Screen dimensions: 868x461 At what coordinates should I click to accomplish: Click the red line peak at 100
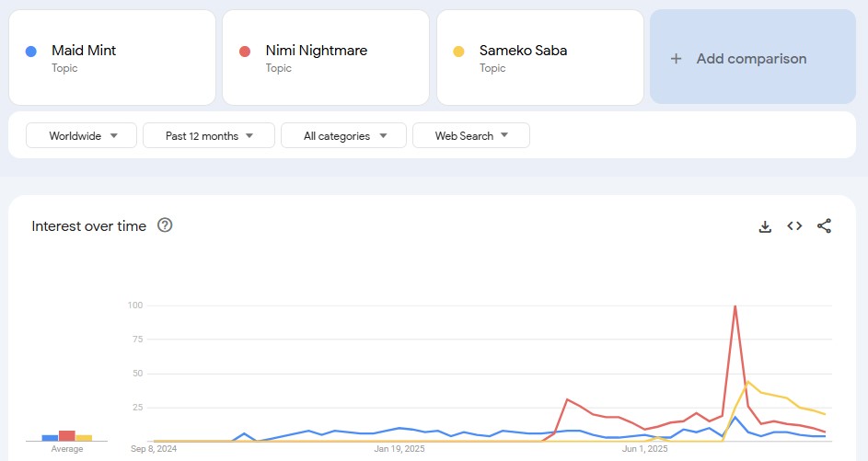[735, 306]
